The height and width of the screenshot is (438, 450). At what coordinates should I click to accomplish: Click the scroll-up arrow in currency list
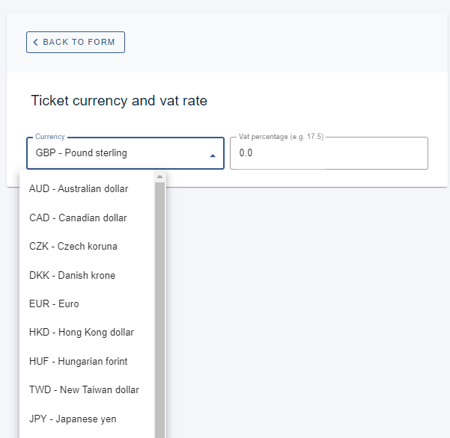coord(160,177)
